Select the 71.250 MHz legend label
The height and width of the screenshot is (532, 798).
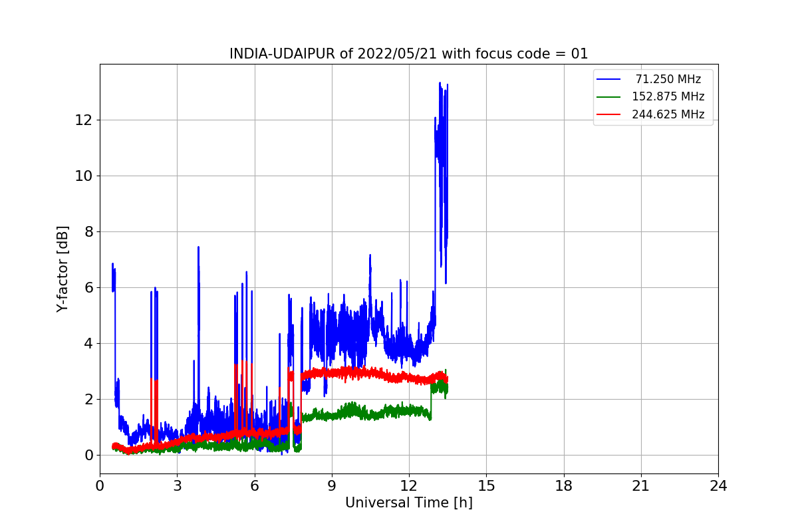(668, 79)
